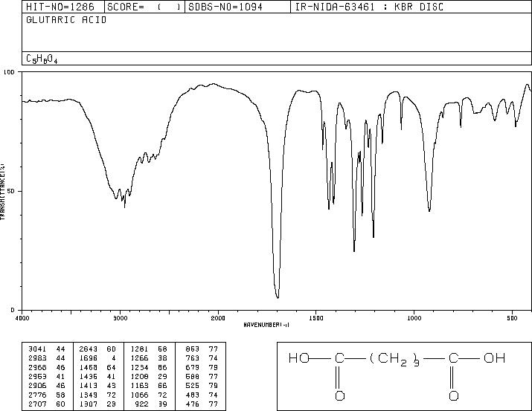
Task: Click the transmittance value 4 beside 1696
Action: pos(114,358)
